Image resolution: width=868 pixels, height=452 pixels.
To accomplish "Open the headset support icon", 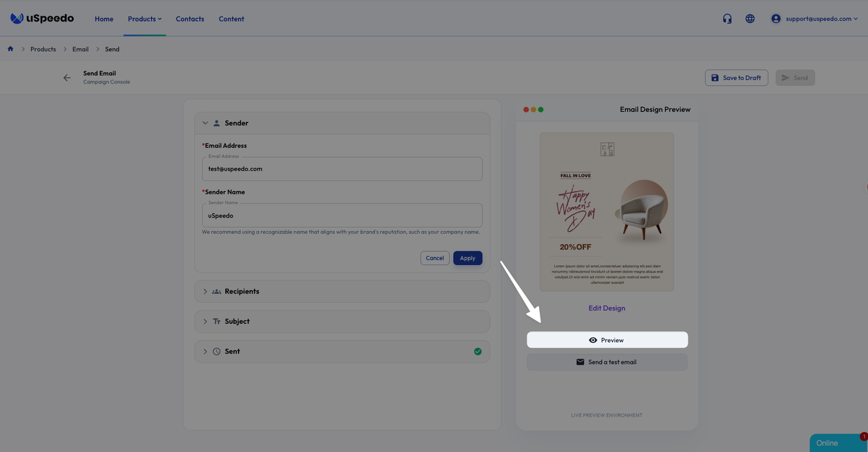I will (x=727, y=19).
